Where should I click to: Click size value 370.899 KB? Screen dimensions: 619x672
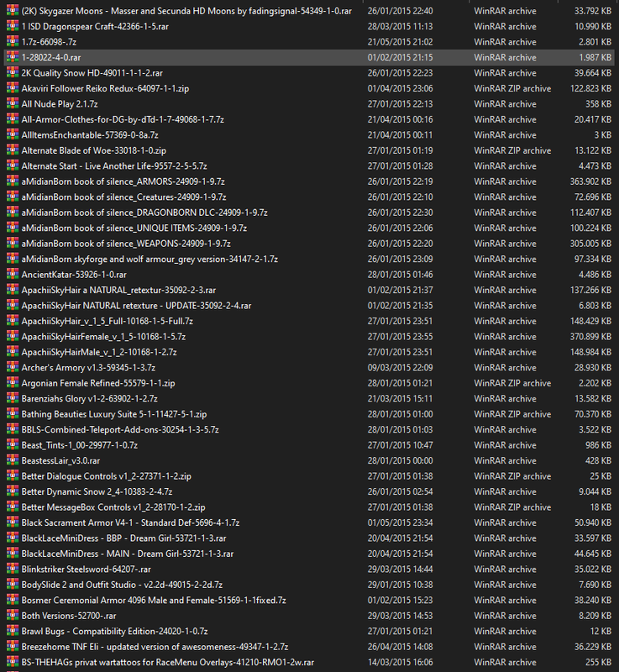click(x=590, y=337)
